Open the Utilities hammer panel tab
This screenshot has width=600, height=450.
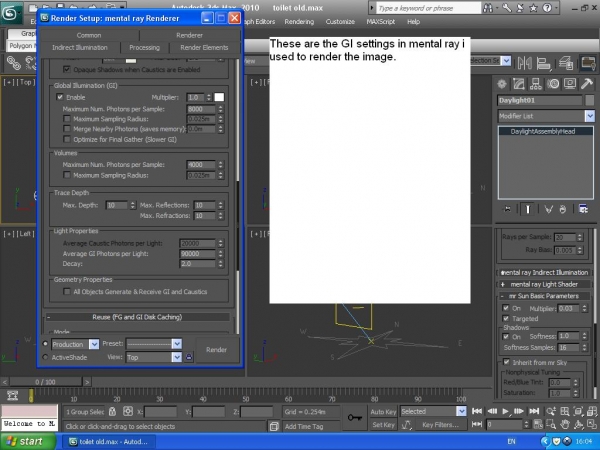point(587,84)
